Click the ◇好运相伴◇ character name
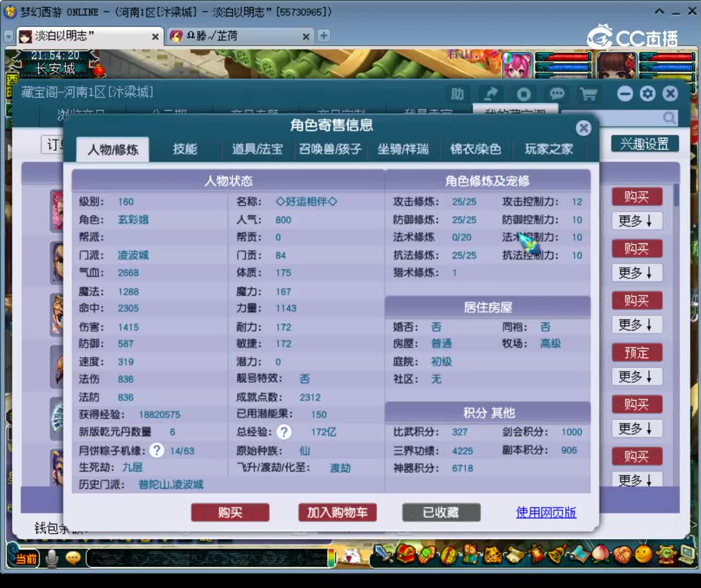Screen dimensions: 701x588 click(306, 201)
